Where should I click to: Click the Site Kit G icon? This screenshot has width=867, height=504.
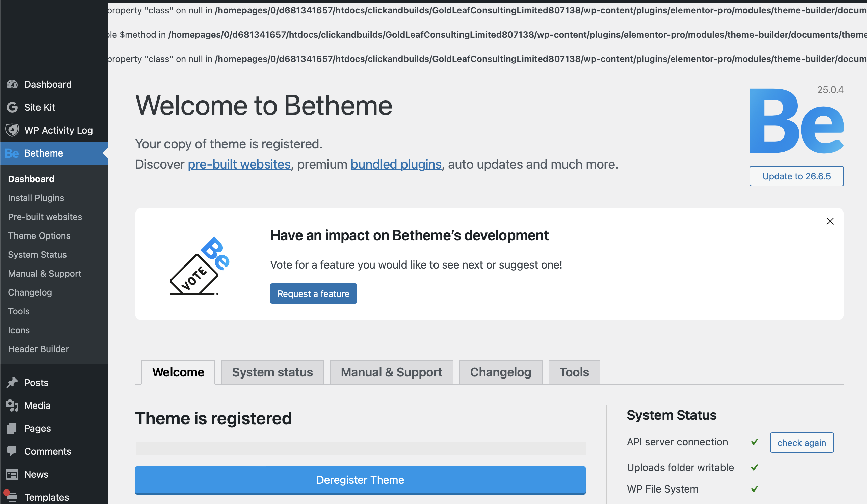(x=12, y=107)
